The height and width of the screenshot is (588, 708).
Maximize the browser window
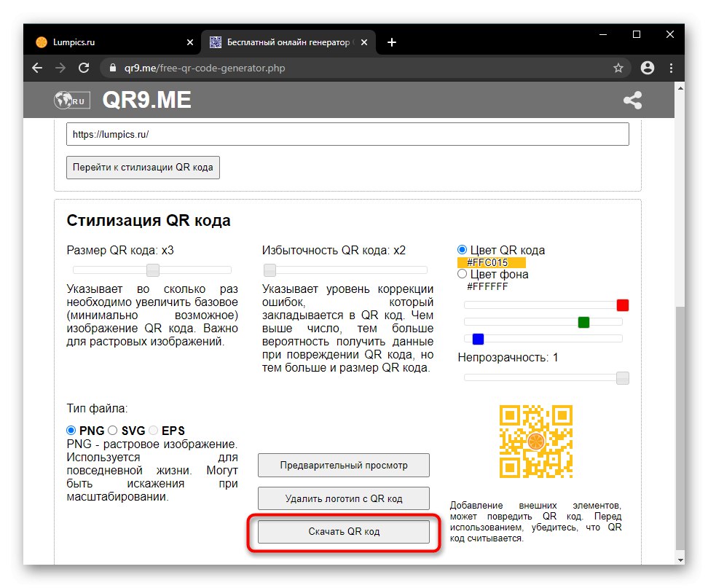pos(637,34)
